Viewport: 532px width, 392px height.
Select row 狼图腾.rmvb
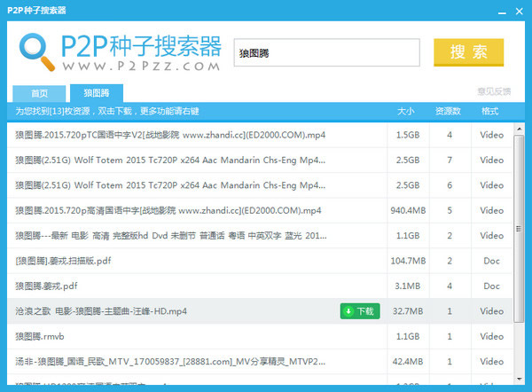coord(260,336)
